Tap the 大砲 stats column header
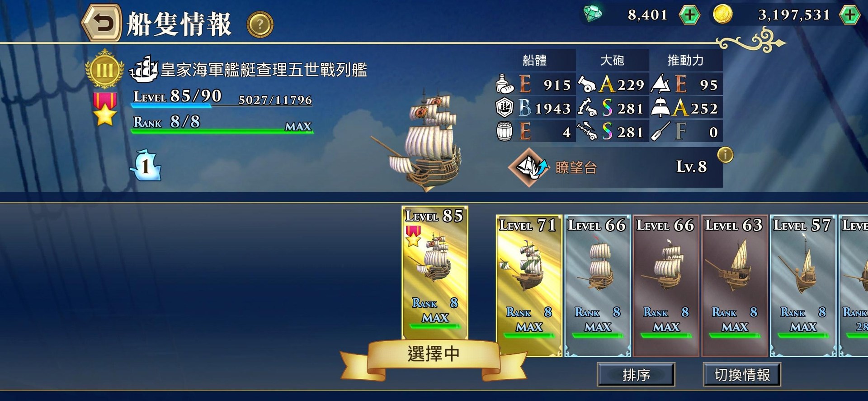 point(613,60)
